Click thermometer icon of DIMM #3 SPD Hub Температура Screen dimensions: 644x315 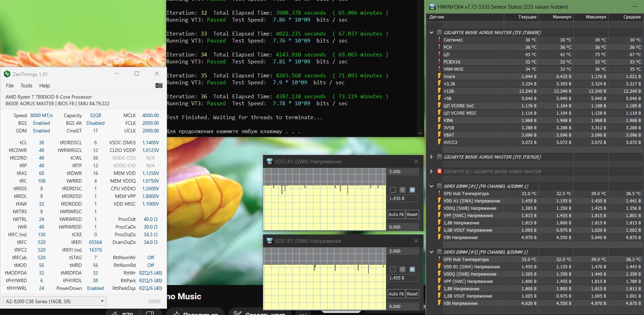coord(439,259)
